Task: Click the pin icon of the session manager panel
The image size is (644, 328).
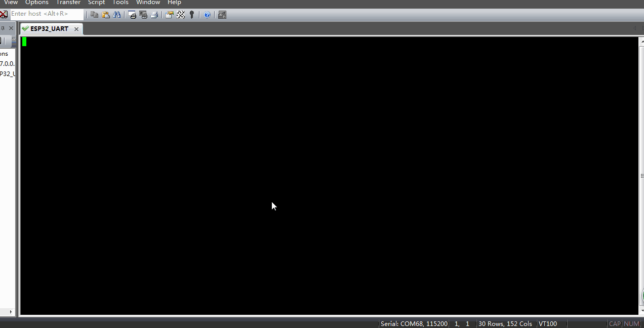Action: [x=3, y=28]
